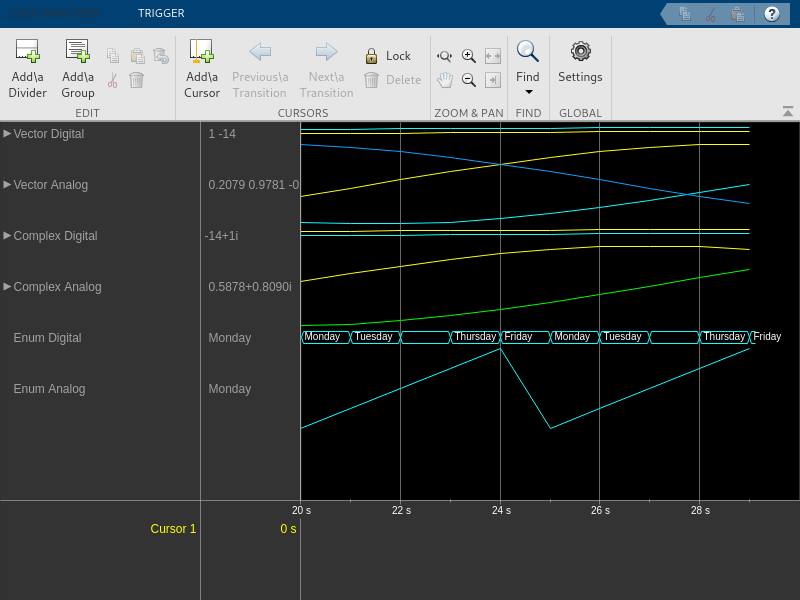Image resolution: width=800 pixels, height=600 pixels.
Task: Click the Vector Analog value 0.2079 0.9781
Action: point(254,185)
